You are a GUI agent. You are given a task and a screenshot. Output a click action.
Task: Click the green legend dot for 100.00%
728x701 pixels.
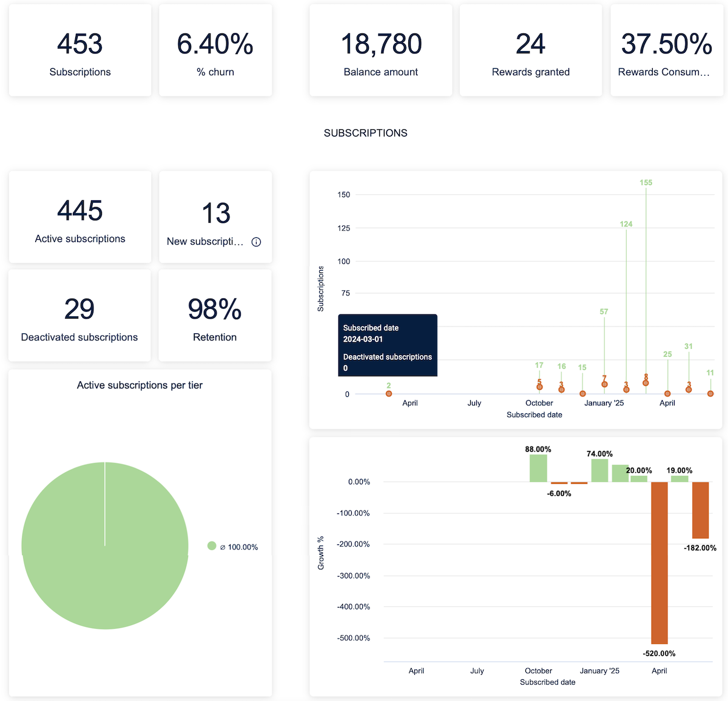[212, 546]
